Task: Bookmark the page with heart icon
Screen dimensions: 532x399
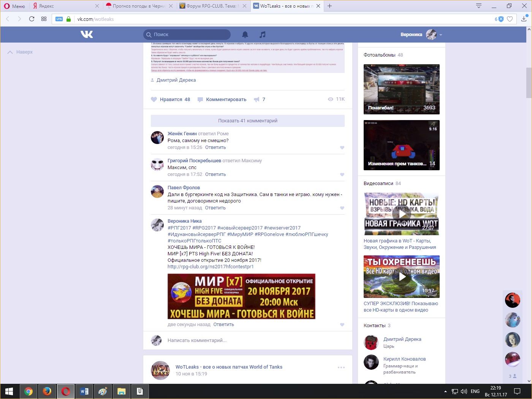Action: 510,19
